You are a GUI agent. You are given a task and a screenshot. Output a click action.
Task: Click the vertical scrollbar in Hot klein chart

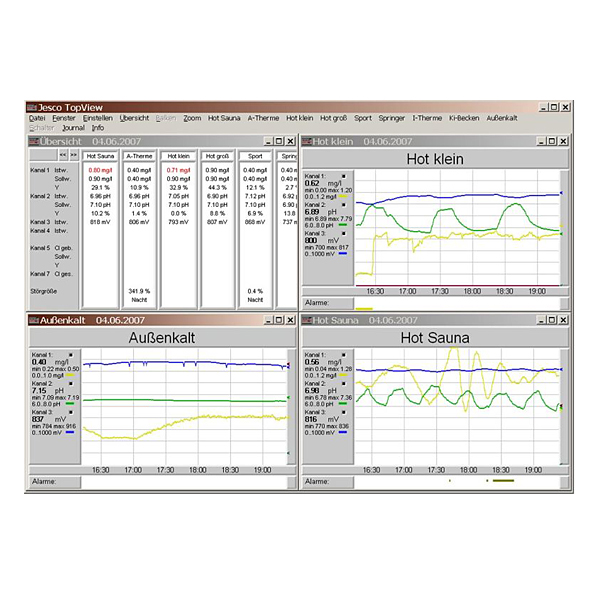[564, 228]
